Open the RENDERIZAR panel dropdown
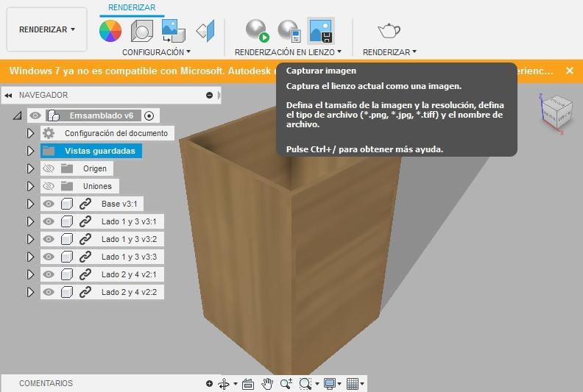The height and width of the screenshot is (392, 583). [389, 52]
